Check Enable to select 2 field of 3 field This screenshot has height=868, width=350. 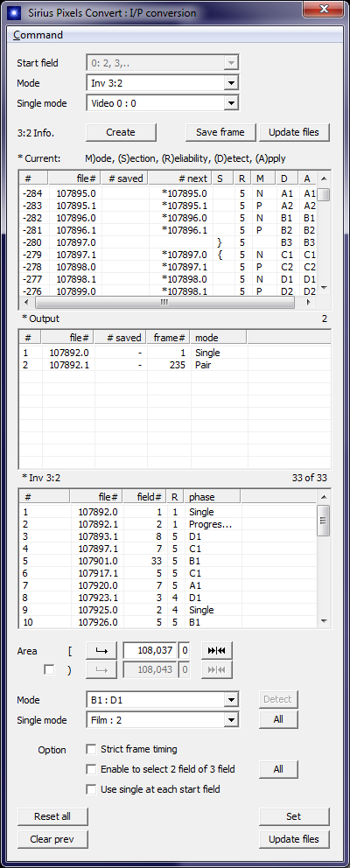tap(91, 769)
